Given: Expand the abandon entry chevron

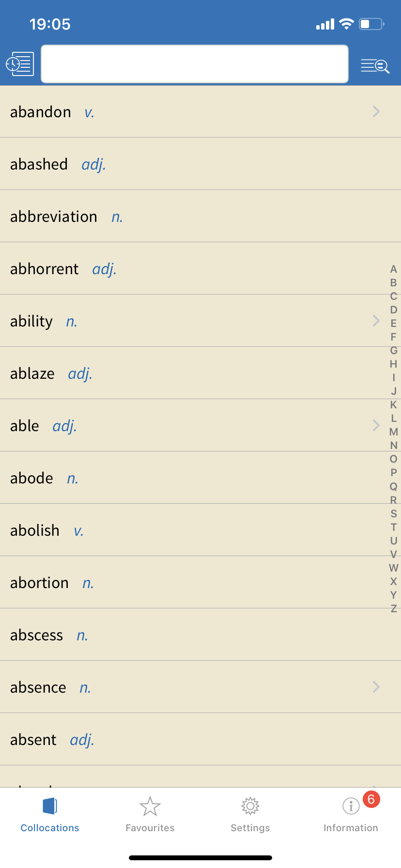Looking at the screenshot, I should (376, 111).
